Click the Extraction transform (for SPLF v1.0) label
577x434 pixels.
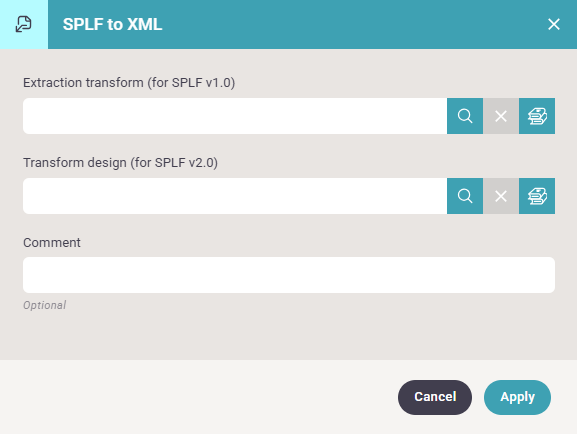coord(129,82)
